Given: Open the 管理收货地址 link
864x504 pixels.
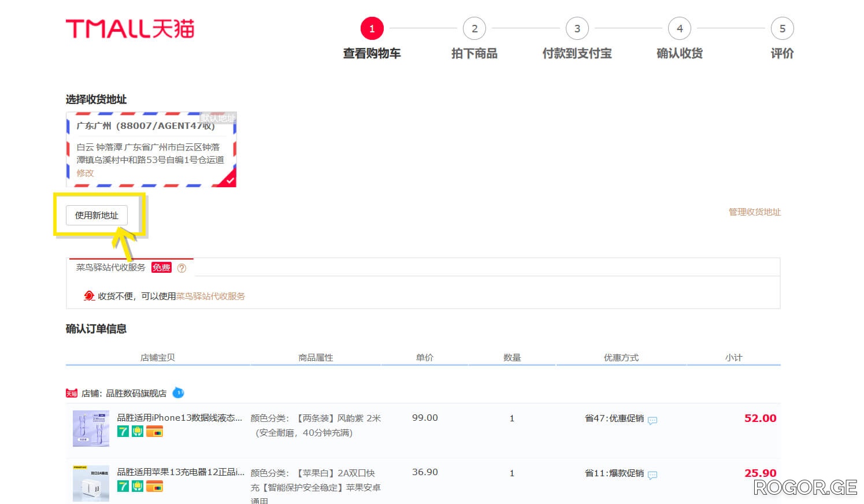Looking at the screenshot, I should point(754,212).
